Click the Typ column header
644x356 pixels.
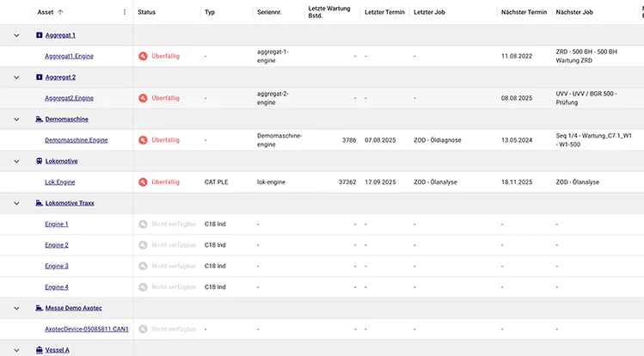click(210, 12)
